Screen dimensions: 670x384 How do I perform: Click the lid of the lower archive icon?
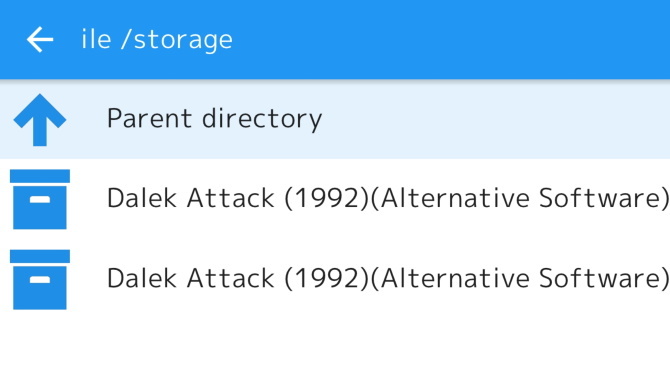(40, 256)
